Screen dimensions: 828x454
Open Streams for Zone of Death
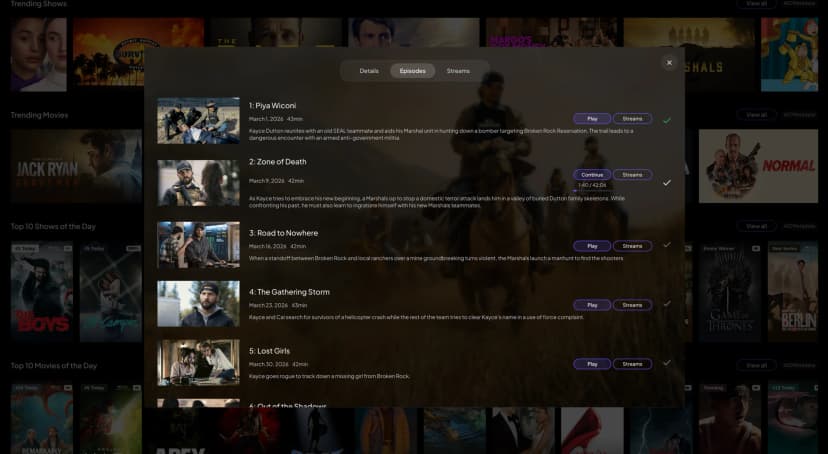[632, 175]
